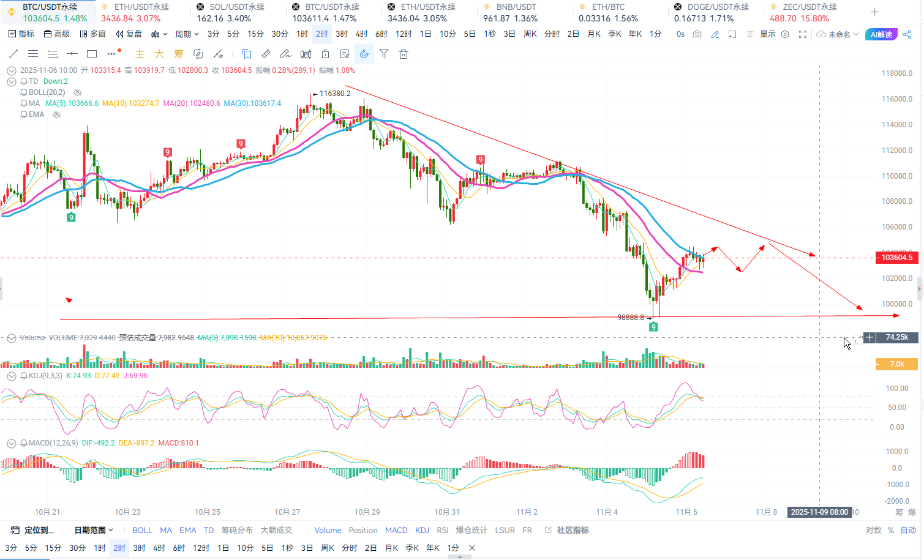Open the filter funnel tool
This screenshot has height=560, width=924.
[x=384, y=54]
